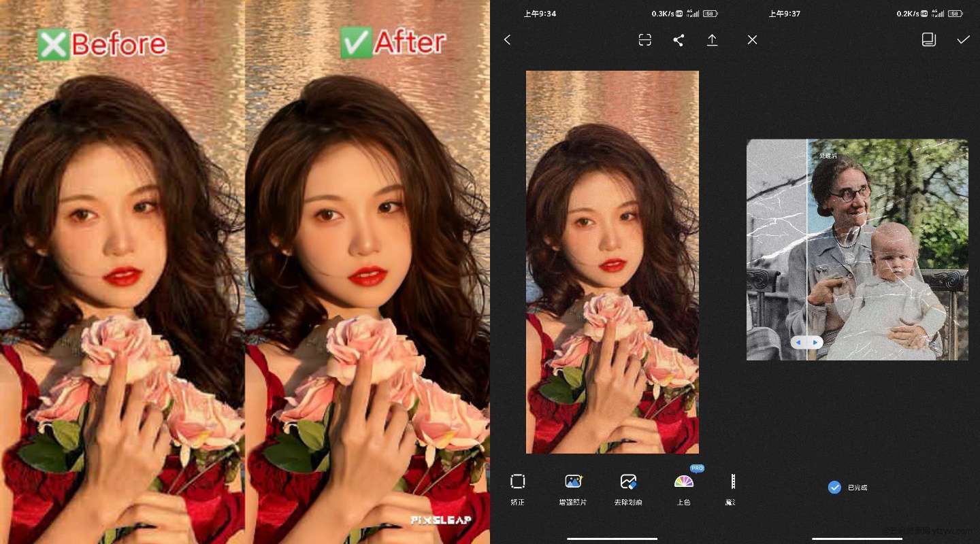The height and width of the screenshot is (544, 980).
Task: Tap the 上午9:37 status bar time
Action: click(785, 14)
